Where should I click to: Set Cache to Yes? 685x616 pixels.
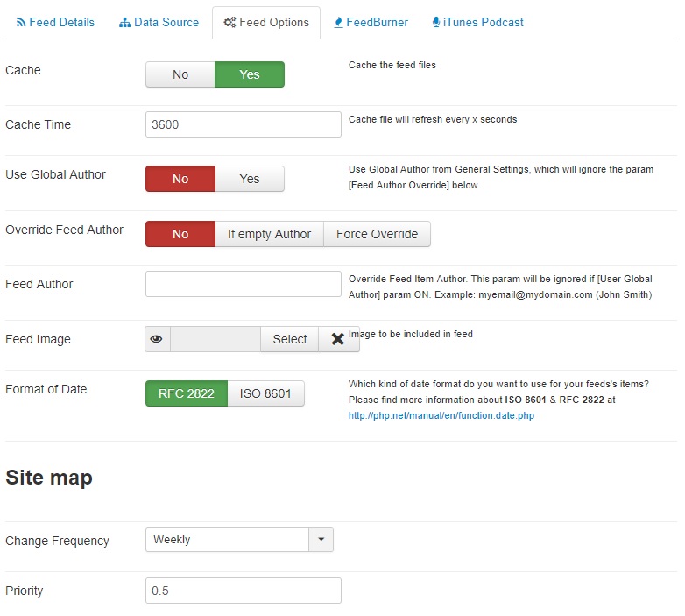click(x=250, y=74)
